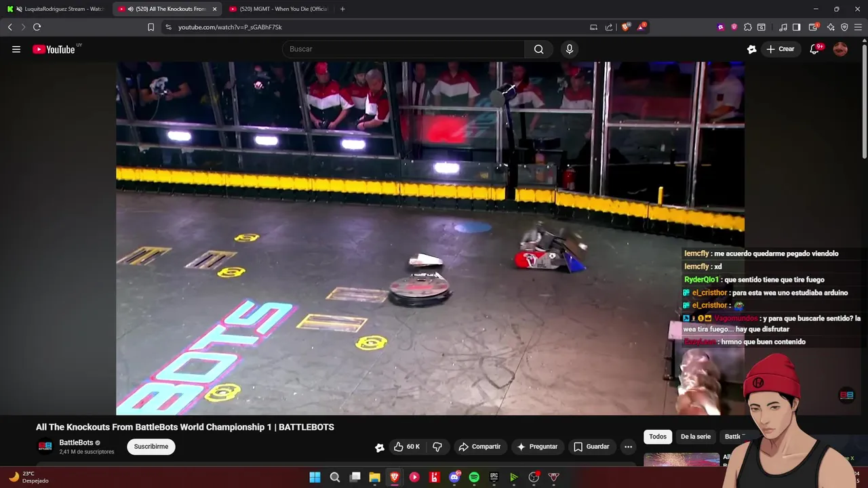Image resolution: width=868 pixels, height=488 pixels.
Task: Open the BattleBots channel avatar
Action: click(x=45, y=447)
